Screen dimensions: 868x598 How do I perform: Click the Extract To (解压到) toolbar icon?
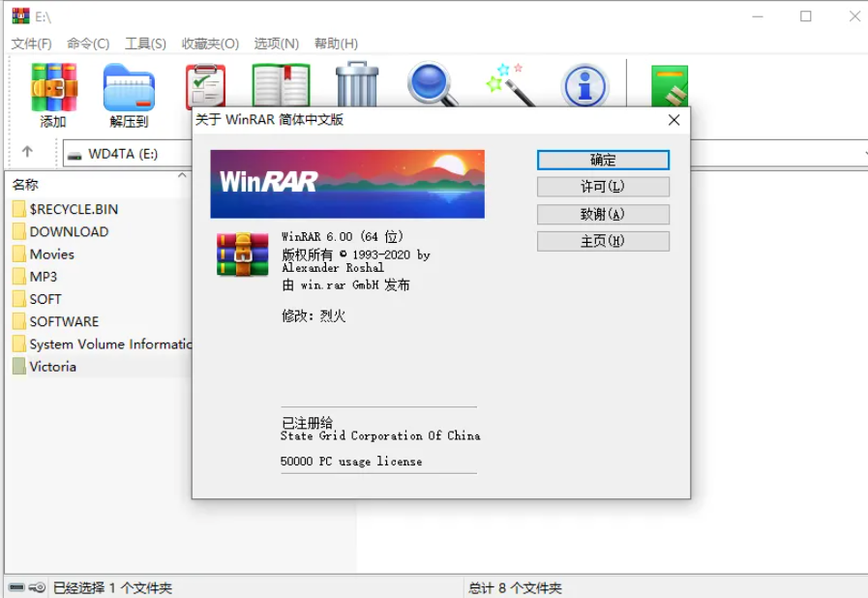129,87
